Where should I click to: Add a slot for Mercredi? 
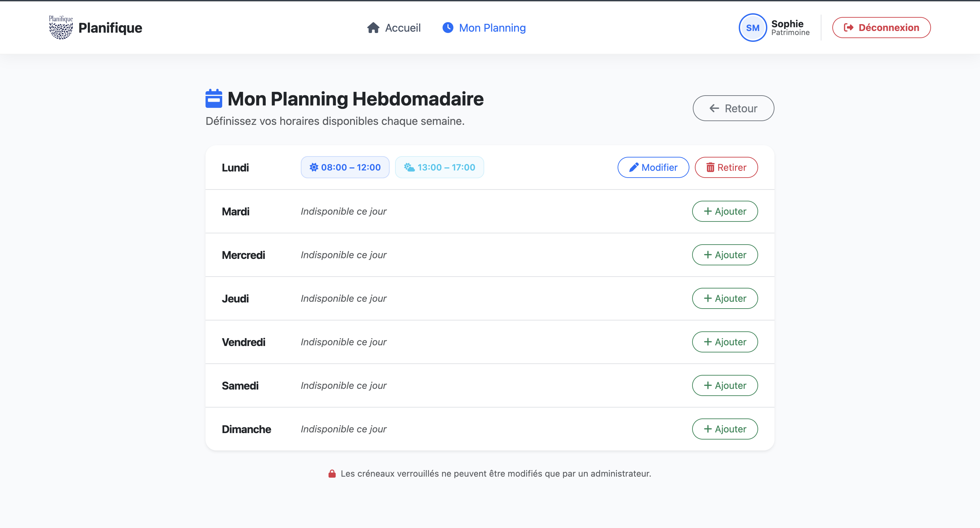725,255
